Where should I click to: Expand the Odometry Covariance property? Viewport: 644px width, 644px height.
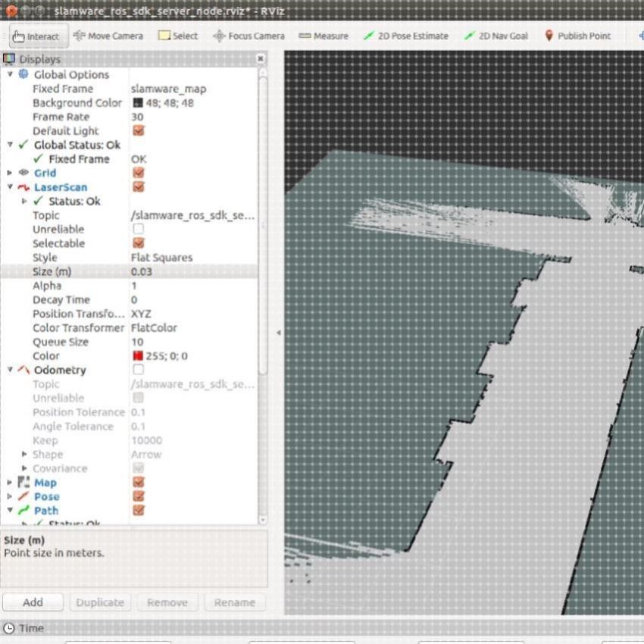coord(24,468)
